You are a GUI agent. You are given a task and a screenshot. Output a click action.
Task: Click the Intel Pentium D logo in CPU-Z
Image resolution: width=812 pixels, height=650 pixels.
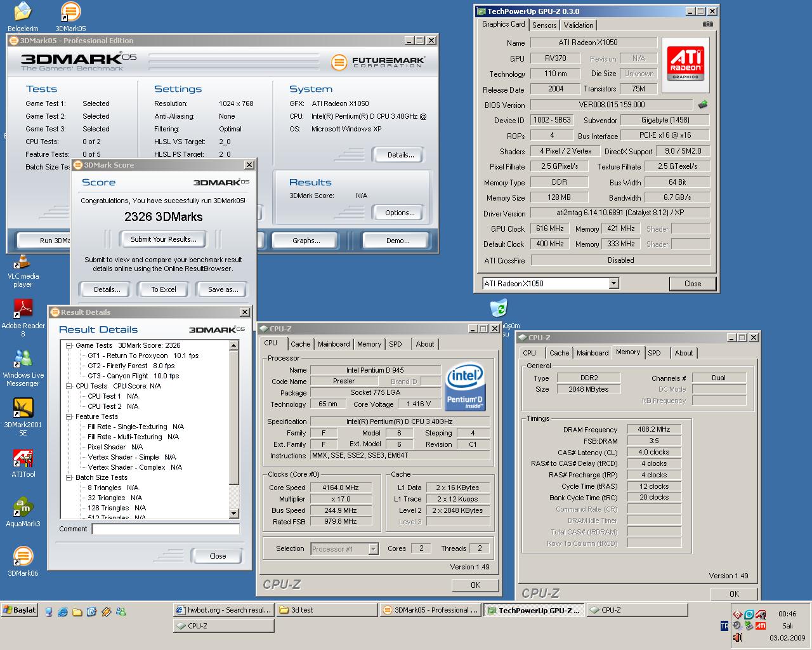pos(465,387)
